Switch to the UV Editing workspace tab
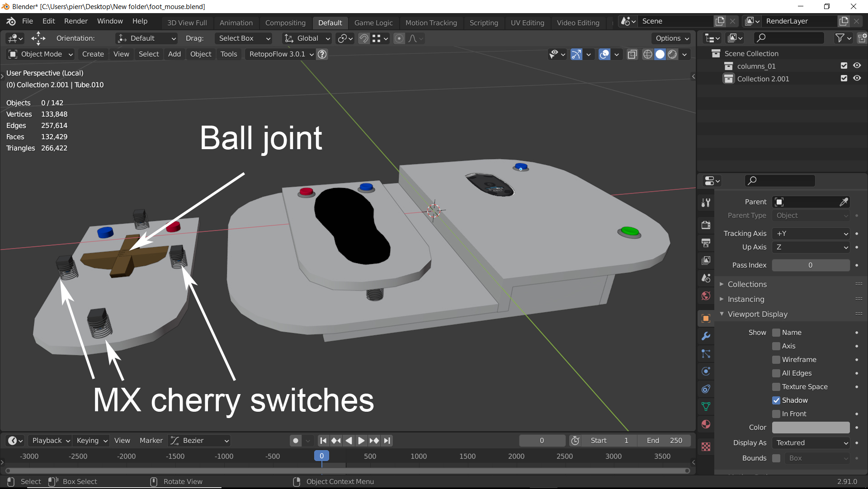Screen dimensions: 868x489 [527, 23]
